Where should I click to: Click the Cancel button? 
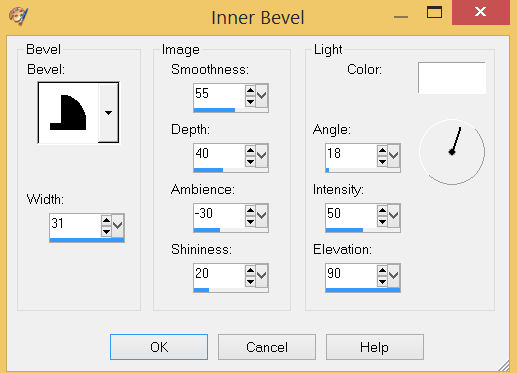pos(267,347)
